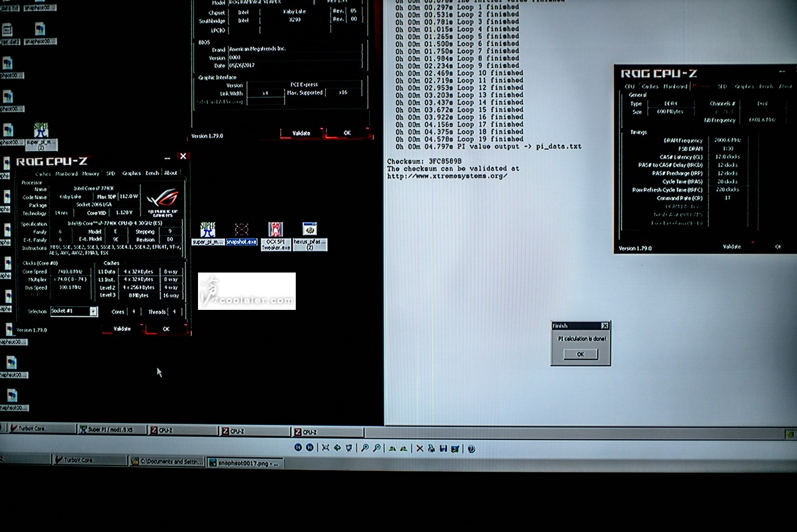Save image with the floppy disk icon
Image resolution: width=797 pixels, height=532 pixels.
pyautogui.click(x=443, y=447)
